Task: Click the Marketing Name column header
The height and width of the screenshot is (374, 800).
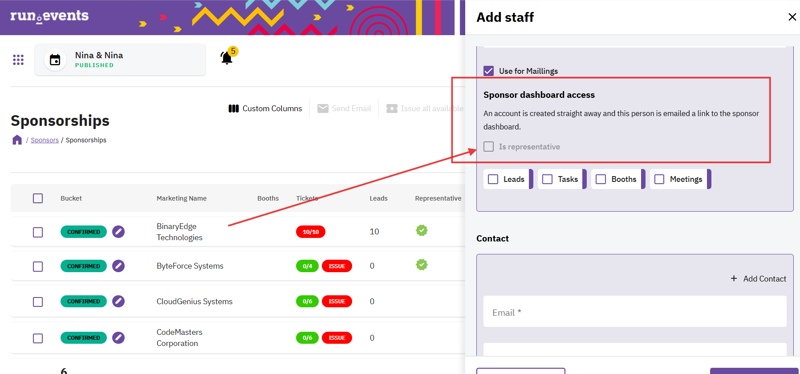Action: [x=182, y=198]
